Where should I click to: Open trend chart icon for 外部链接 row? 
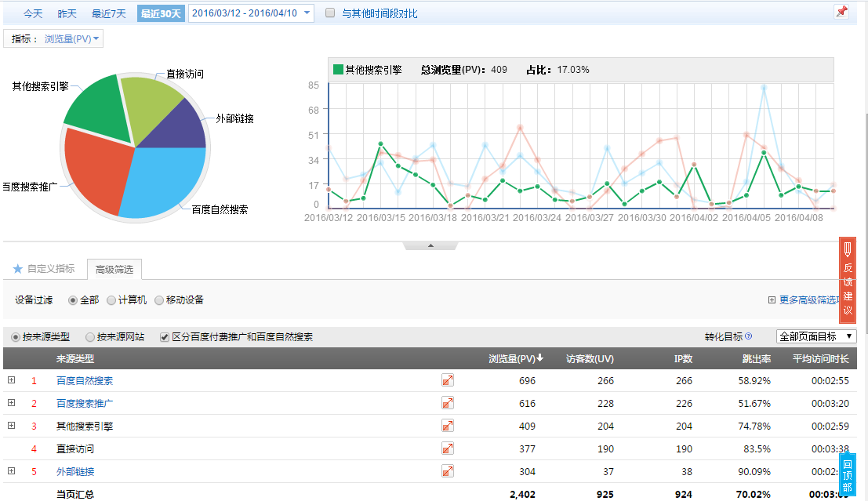pos(448,471)
